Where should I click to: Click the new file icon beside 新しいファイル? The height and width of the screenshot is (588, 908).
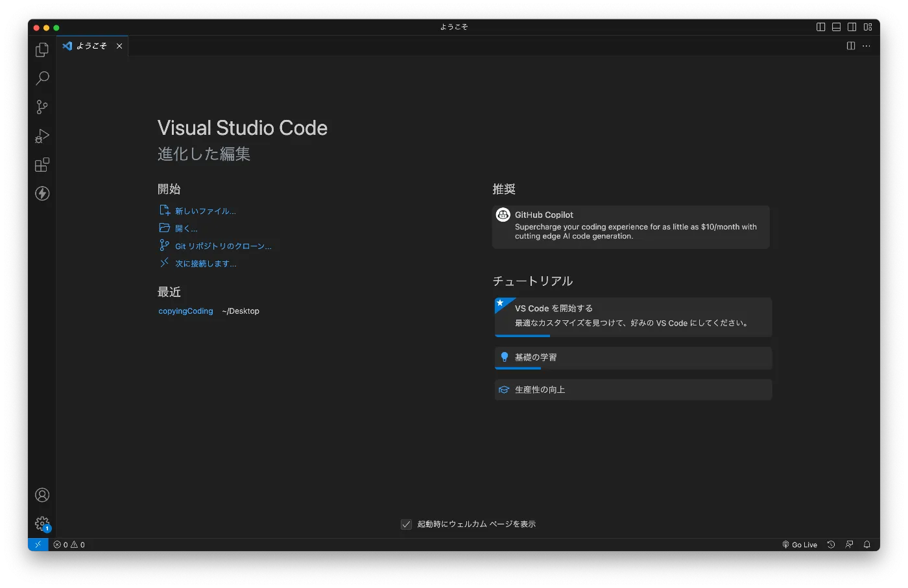(x=165, y=211)
